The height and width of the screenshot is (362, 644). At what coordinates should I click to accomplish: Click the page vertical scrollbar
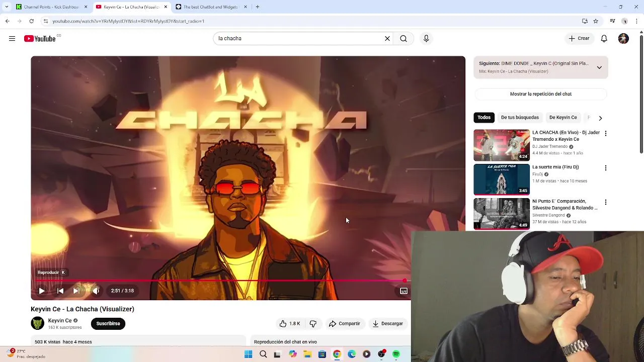[641, 93]
